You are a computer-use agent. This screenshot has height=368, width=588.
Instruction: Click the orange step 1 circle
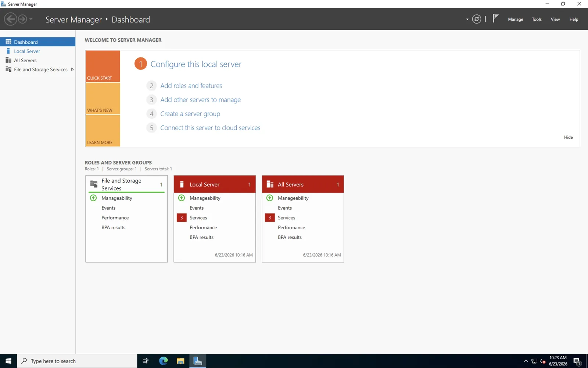click(140, 64)
